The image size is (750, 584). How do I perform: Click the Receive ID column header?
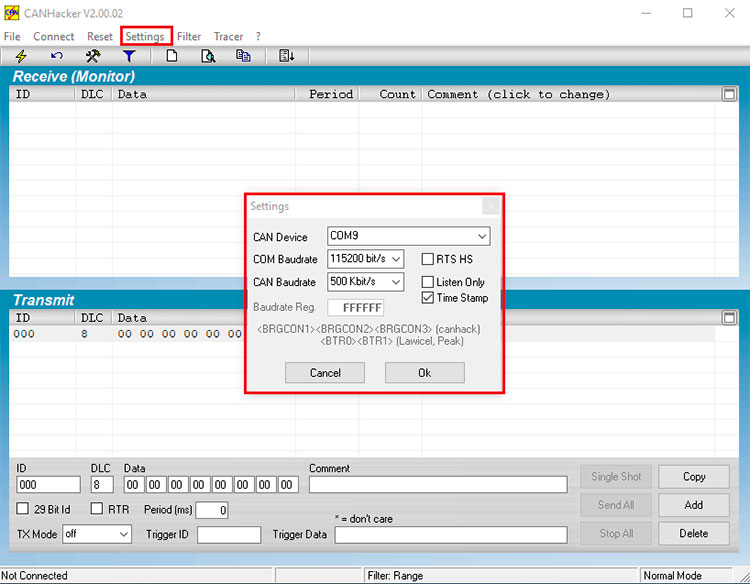tap(42, 94)
